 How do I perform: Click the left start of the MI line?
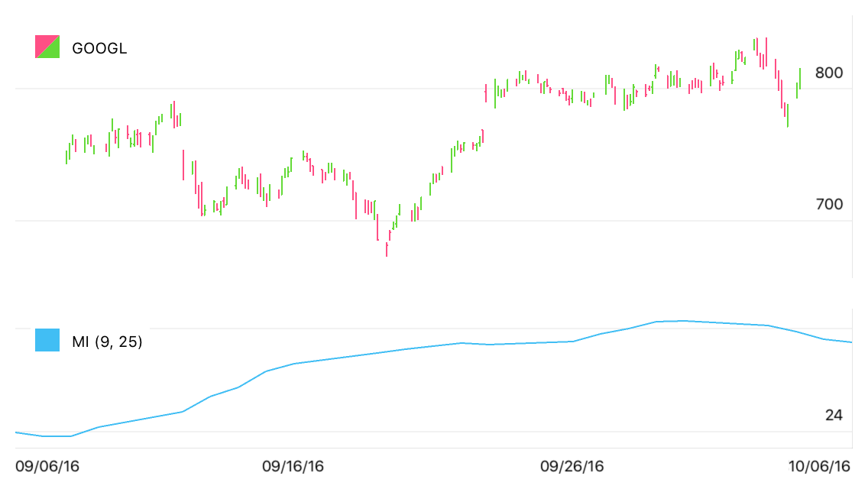tap(16, 432)
